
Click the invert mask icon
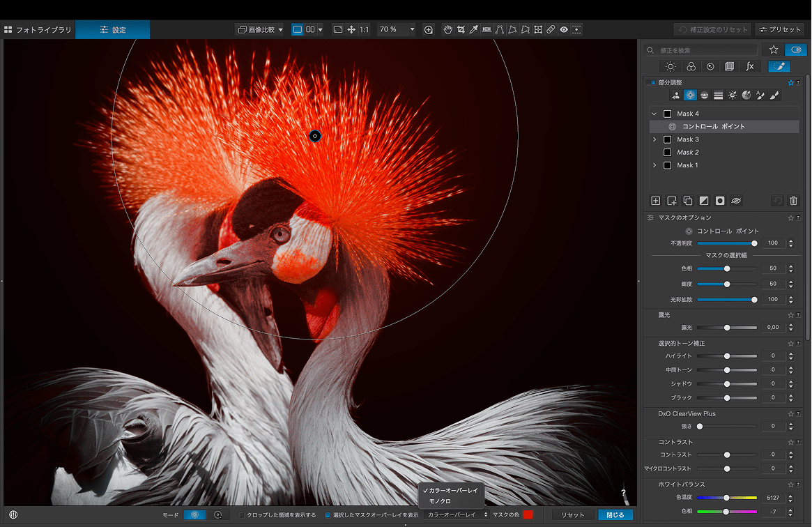pos(704,201)
